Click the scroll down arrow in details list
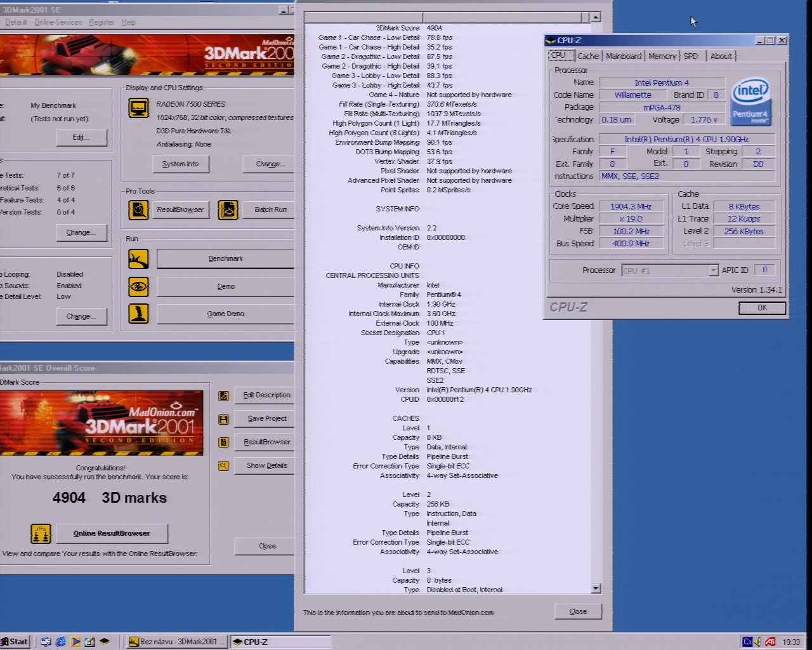This screenshot has height=650, width=812. tap(595, 588)
